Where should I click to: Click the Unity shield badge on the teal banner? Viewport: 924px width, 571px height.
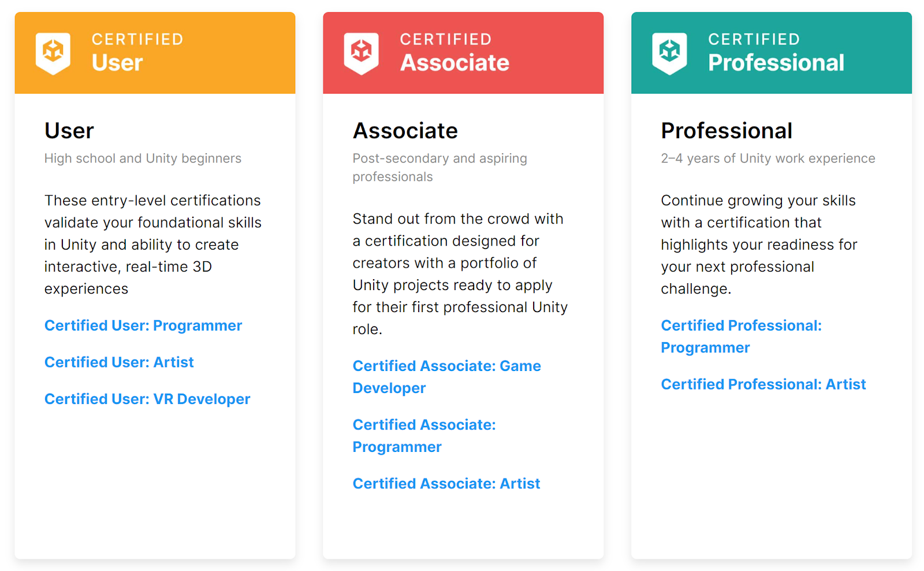click(x=670, y=53)
